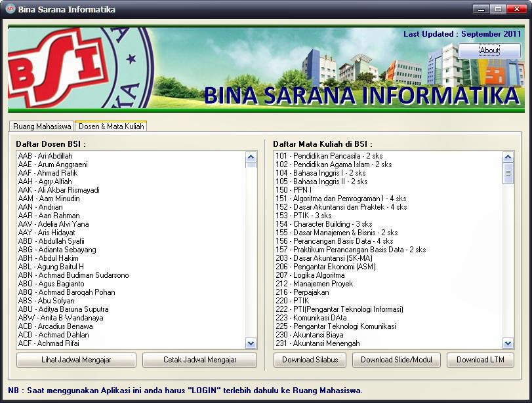Click the down arrow of the Dosen list scrollbar
Image resolution: width=532 pixels, height=403 pixels.
251,343
